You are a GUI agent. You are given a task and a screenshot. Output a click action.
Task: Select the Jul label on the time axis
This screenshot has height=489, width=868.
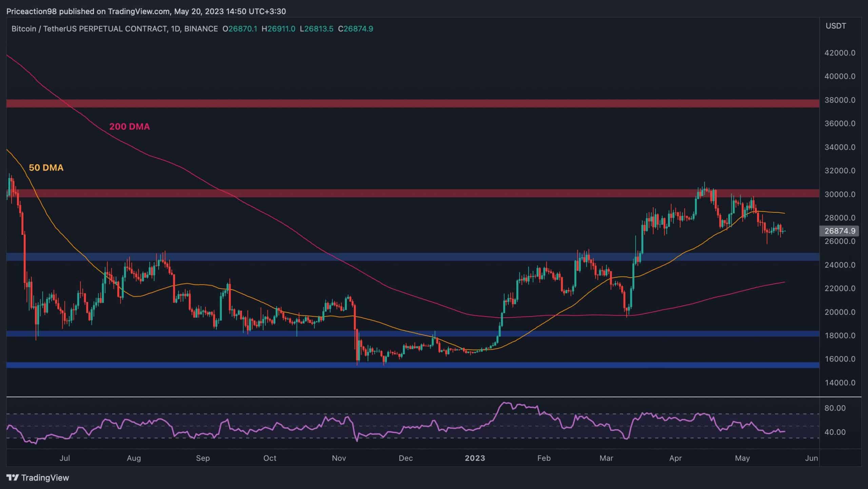(65, 458)
